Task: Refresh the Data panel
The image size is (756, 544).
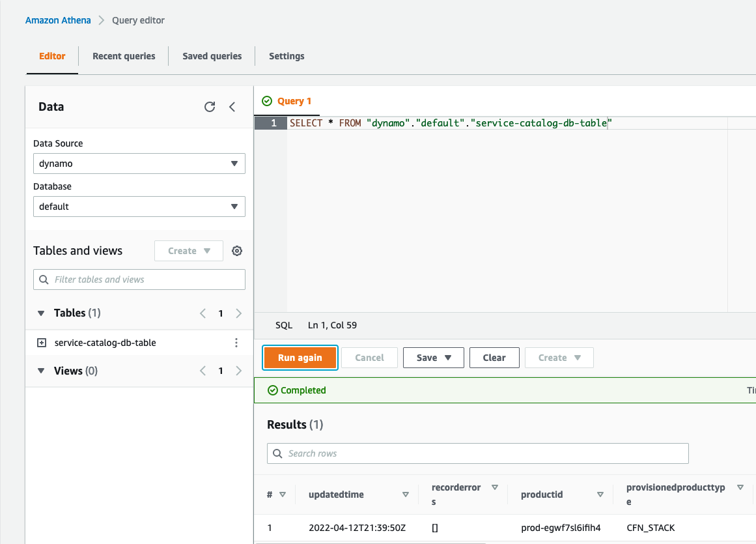Action: tap(210, 107)
